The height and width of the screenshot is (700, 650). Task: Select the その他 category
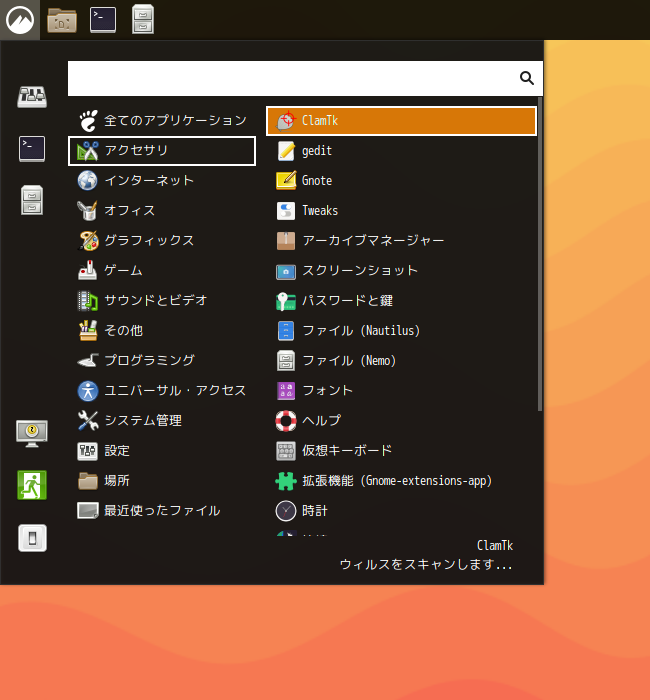162,331
